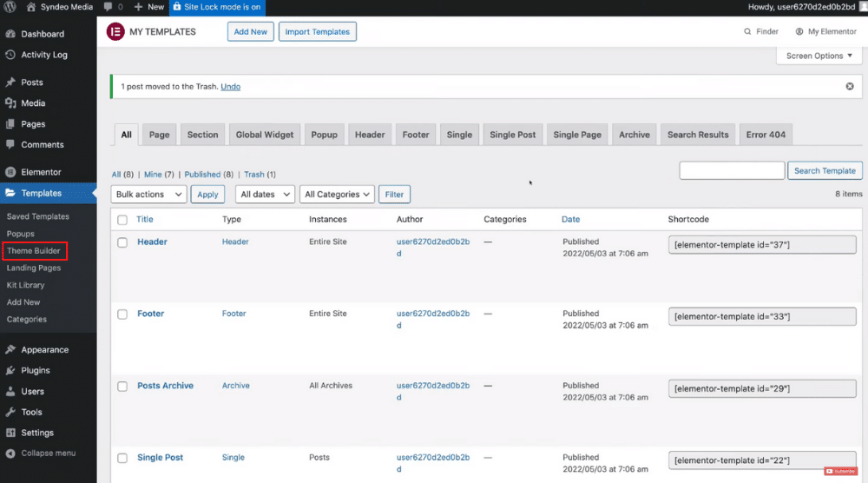The image size is (868, 483).
Task: Collapse the admin sidebar menu
Action: pos(48,453)
